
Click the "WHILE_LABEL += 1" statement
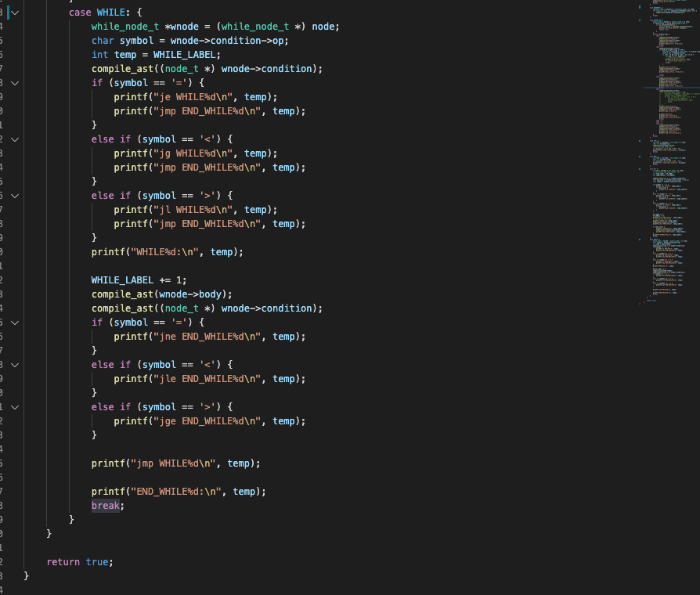(139, 280)
